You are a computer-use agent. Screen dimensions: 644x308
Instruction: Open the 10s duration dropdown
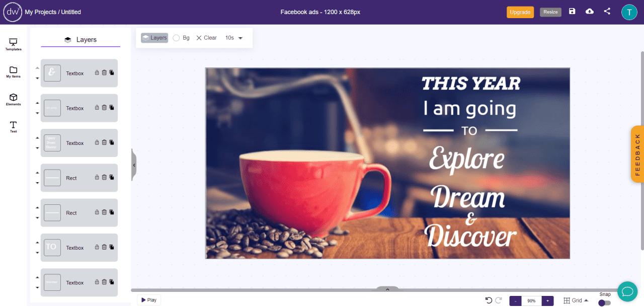(234, 38)
